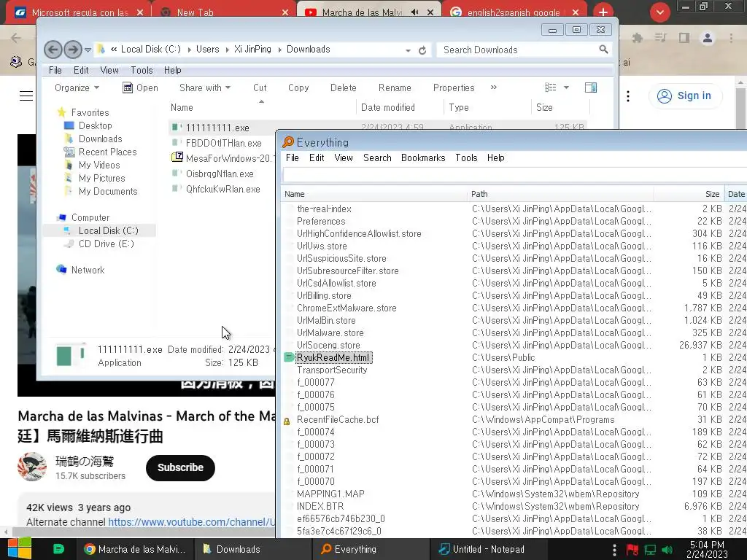Open the Everything Bookmarks menu
Image resolution: width=747 pixels, height=560 pixels.
coord(423,157)
